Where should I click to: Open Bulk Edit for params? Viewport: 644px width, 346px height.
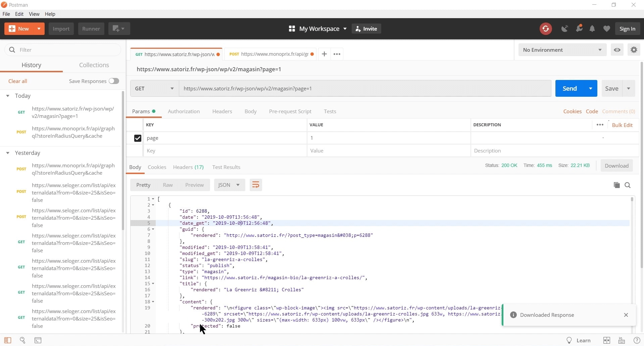click(x=622, y=125)
